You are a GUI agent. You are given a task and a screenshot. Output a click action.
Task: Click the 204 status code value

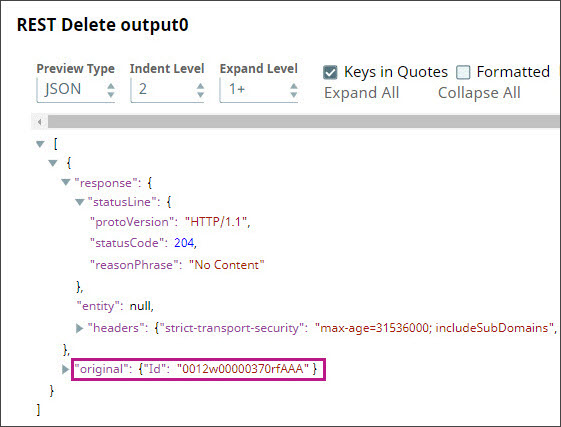pos(184,243)
